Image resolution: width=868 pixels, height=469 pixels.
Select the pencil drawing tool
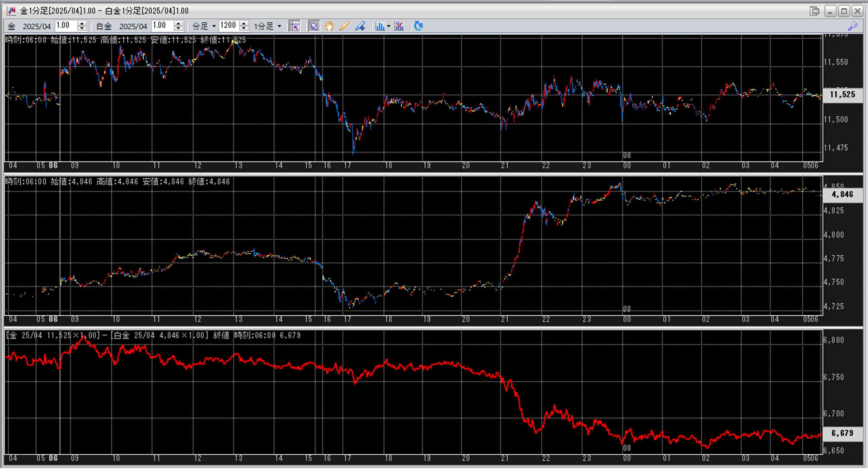click(344, 26)
